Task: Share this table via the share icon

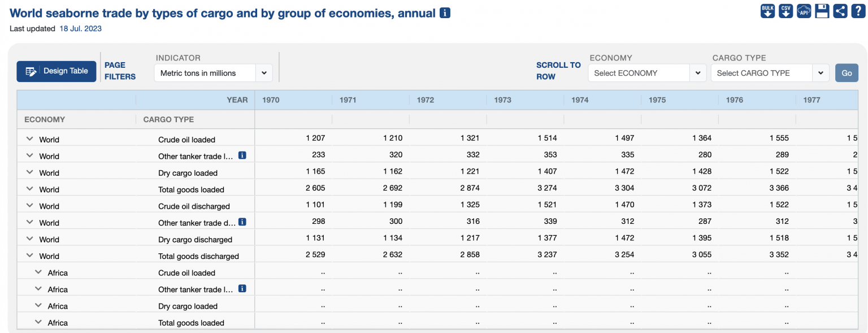Action: [x=840, y=10]
